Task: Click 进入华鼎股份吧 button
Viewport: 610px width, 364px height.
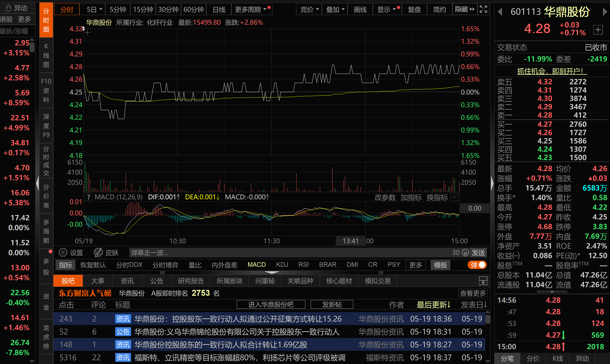Action: point(271,305)
